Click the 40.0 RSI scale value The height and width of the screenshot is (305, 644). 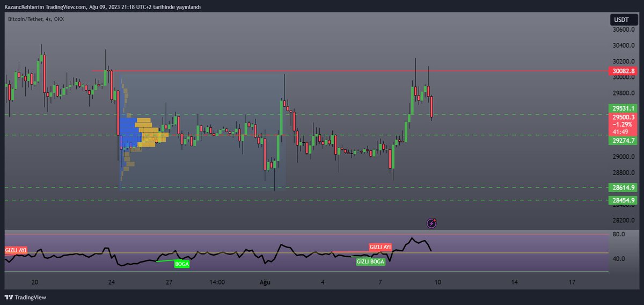tap(619, 259)
